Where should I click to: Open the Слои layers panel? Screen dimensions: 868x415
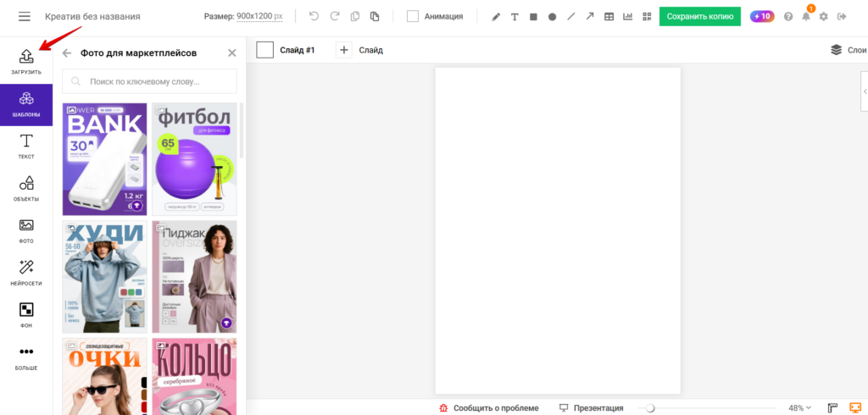pos(848,50)
